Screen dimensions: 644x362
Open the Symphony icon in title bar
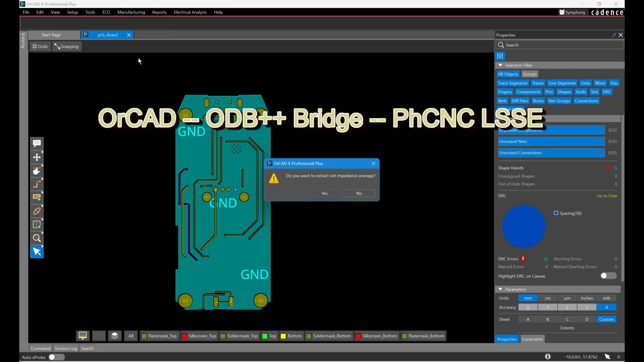pyautogui.click(x=572, y=12)
